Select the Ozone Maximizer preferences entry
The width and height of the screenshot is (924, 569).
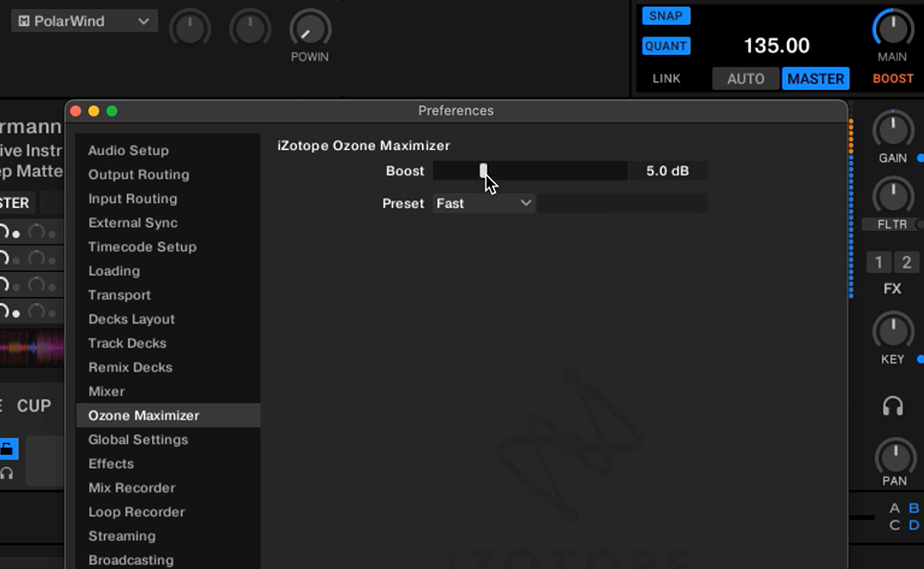coord(169,416)
